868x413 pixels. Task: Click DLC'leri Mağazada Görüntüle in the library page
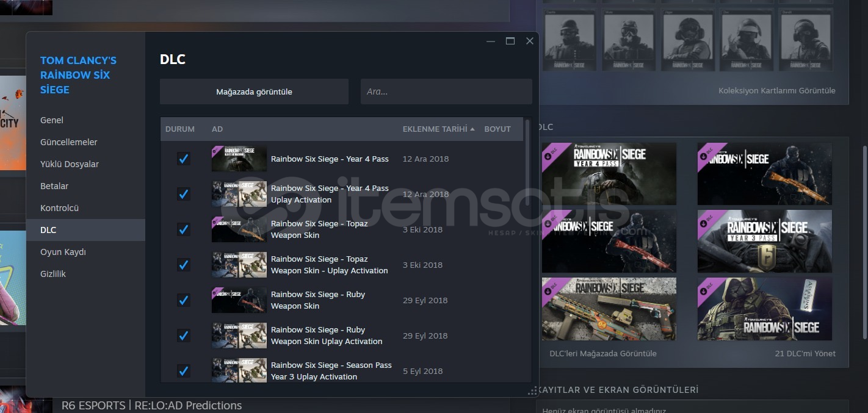pos(603,353)
